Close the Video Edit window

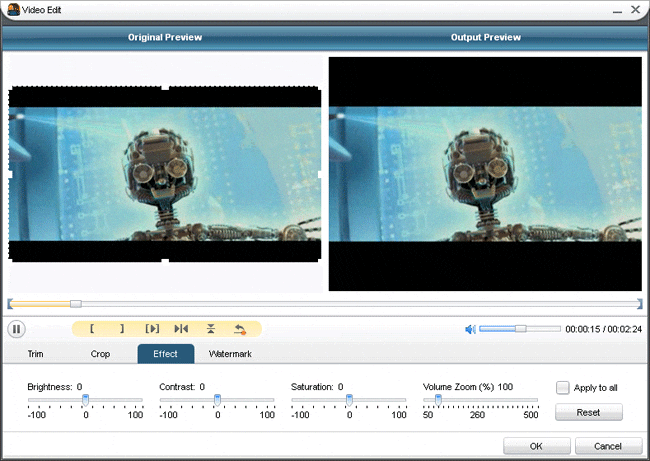pos(635,9)
